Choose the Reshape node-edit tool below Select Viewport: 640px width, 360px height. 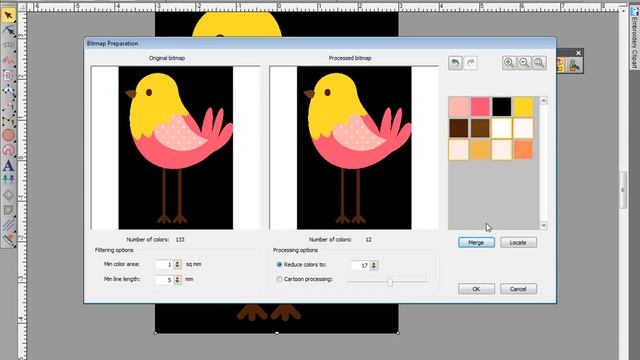[8, 31]
